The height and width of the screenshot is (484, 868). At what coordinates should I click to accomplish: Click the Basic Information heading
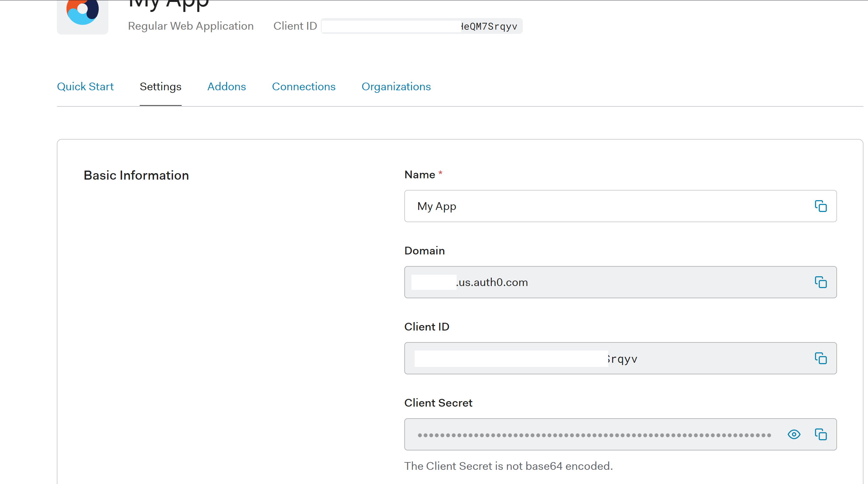coord(136,175)
